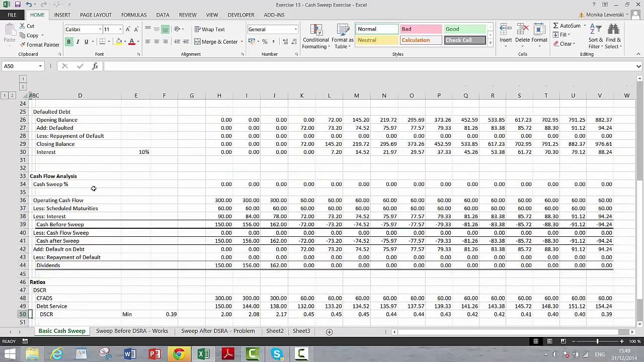Open the font size dropdown showing 11
This screenshot has width=644, height=362.
click(x=120, y=30)
